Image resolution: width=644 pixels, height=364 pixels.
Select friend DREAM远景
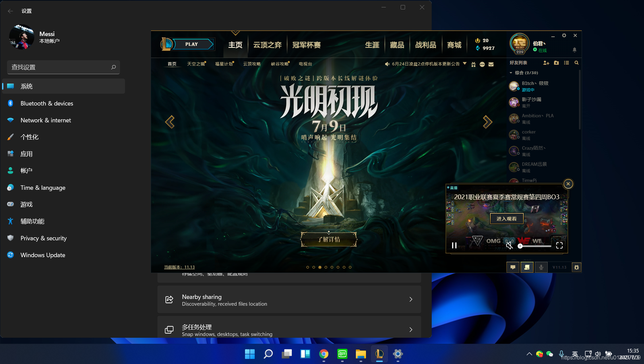point(542,167)
